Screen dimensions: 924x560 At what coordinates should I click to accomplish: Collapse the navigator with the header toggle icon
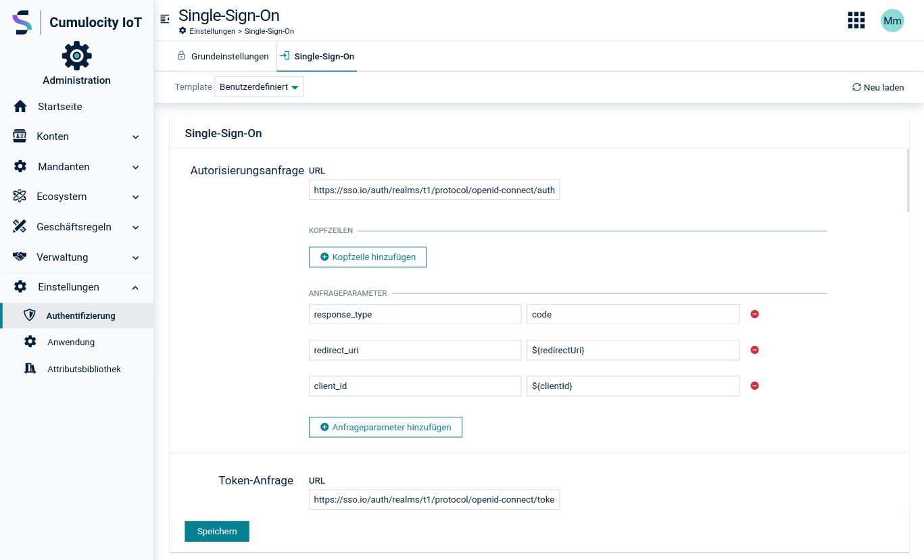coord(165,19)
